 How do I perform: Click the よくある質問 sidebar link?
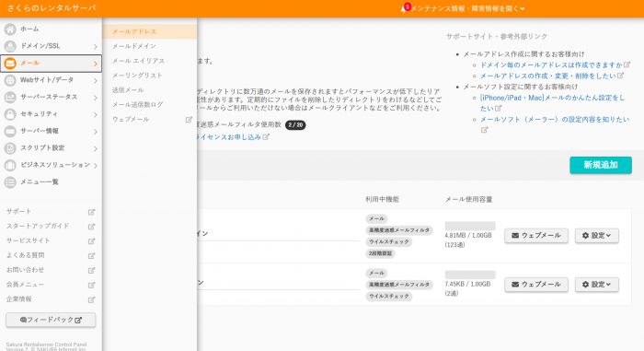25,255
